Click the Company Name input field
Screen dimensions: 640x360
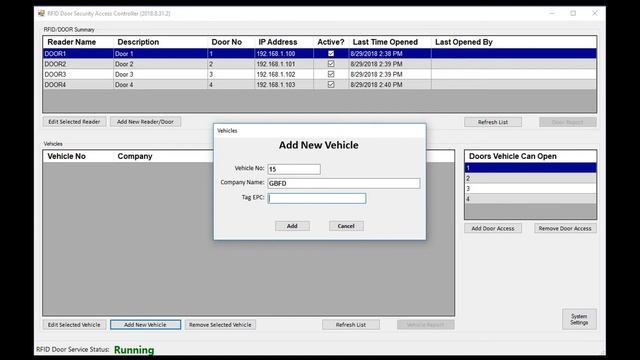coord(344,183)
